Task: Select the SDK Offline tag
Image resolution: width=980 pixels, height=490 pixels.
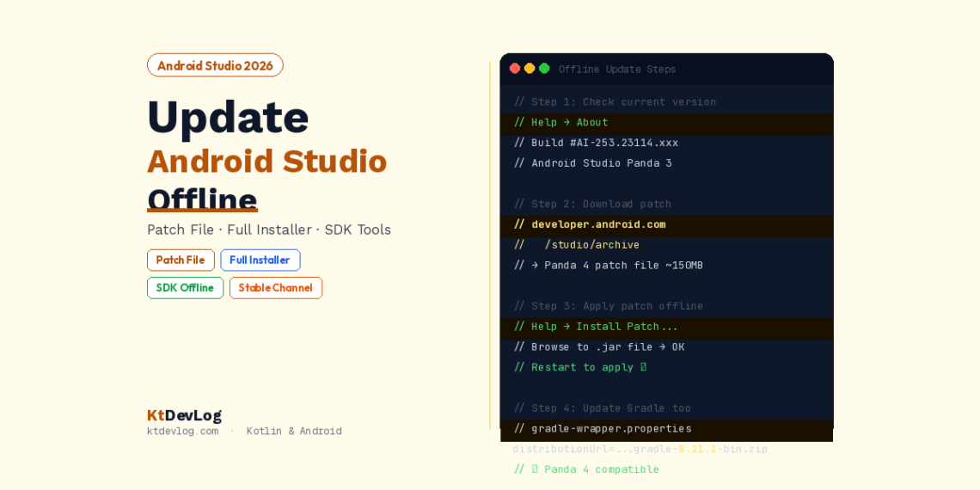Action: point(185,287)
